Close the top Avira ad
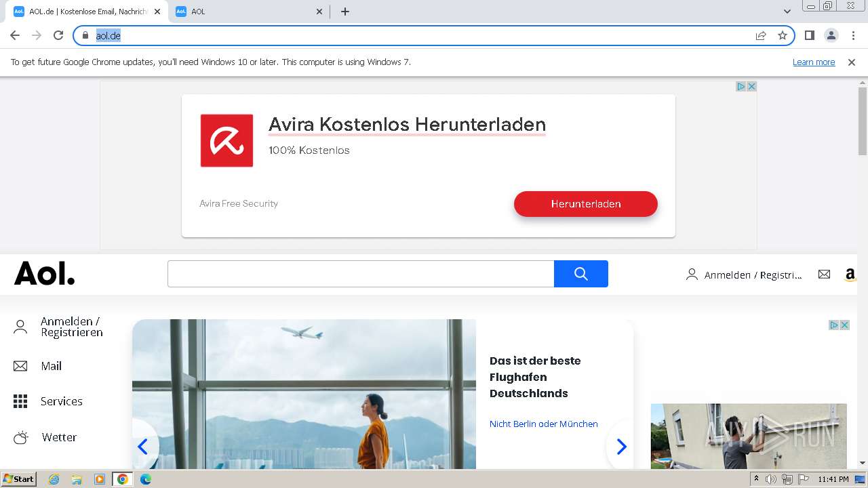This screenshot has width=868, height=488. (x=751, y=87)
